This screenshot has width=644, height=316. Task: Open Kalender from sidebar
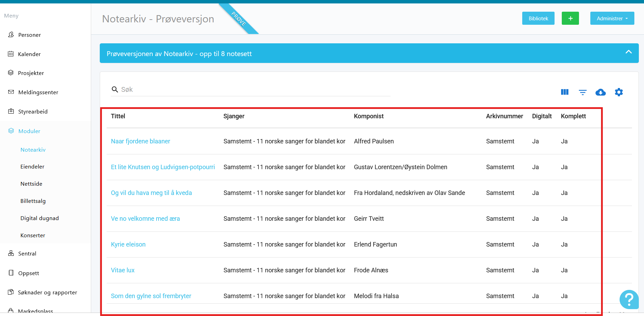(29, 54)
